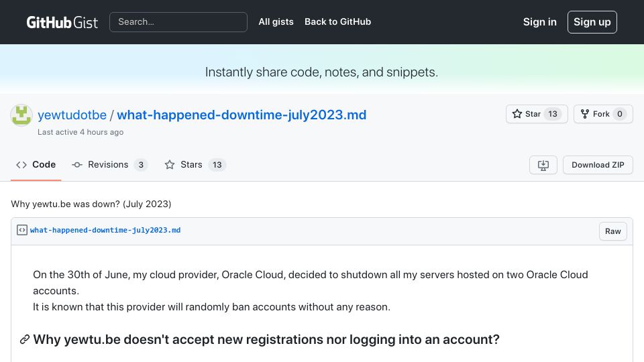Visit the yewtudotbe user profile link
Viewport: 644px width, 362px height.
click(x=72, y=115)
